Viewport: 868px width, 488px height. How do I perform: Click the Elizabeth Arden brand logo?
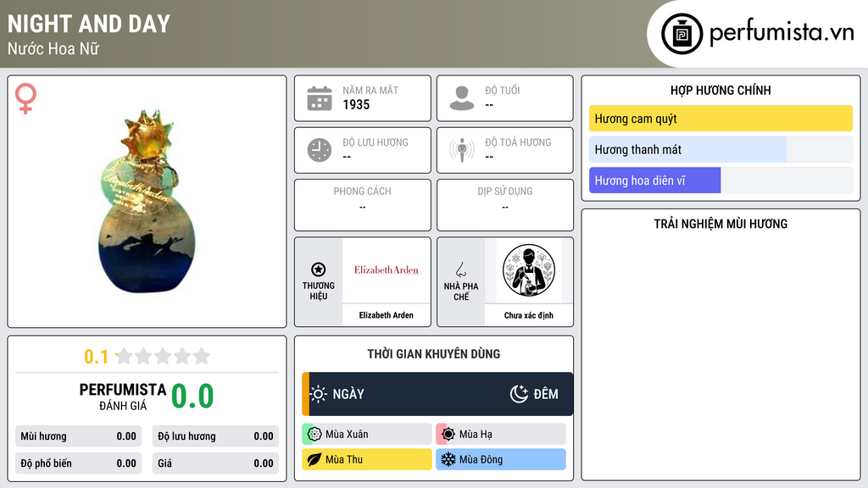point(387,270)
